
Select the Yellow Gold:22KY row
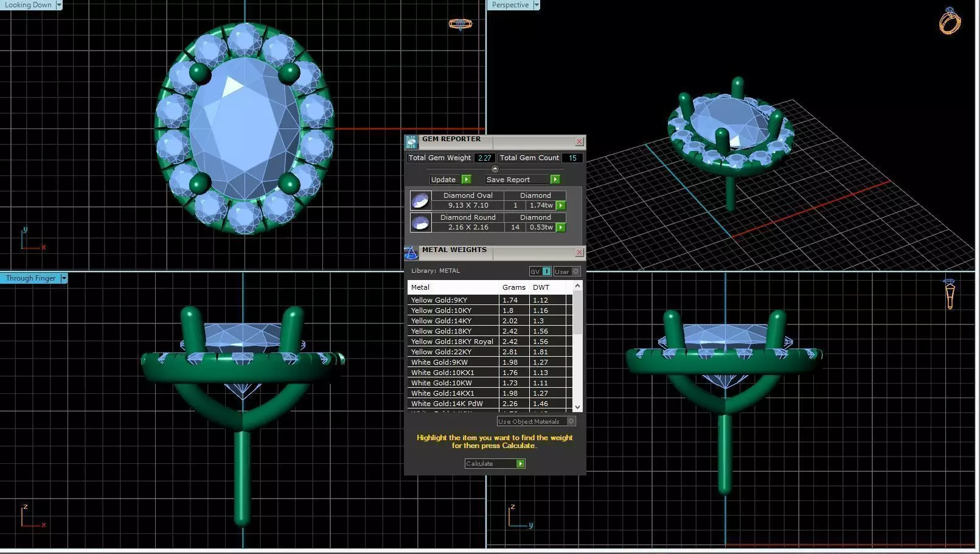tap(490, 352)
